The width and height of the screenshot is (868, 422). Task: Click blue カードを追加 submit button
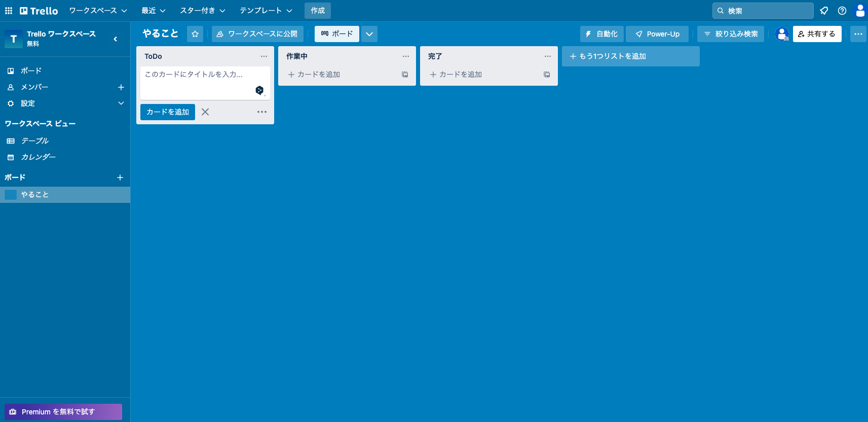168,112
